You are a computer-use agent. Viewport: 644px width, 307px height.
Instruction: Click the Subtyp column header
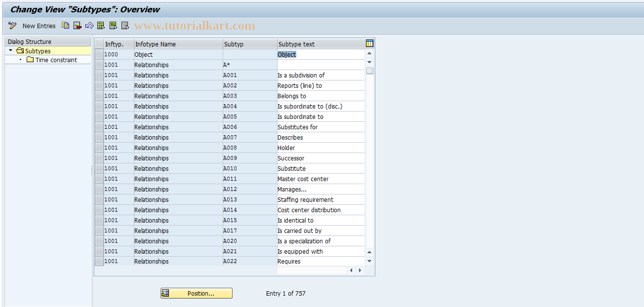tap(250, 44)
